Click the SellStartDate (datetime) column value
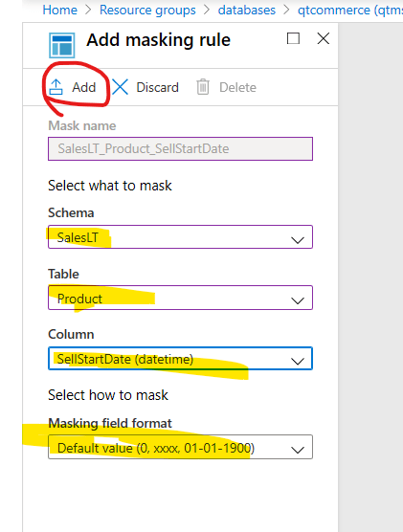Viewport: 403px width, 532px height. (x=125, y=359)
